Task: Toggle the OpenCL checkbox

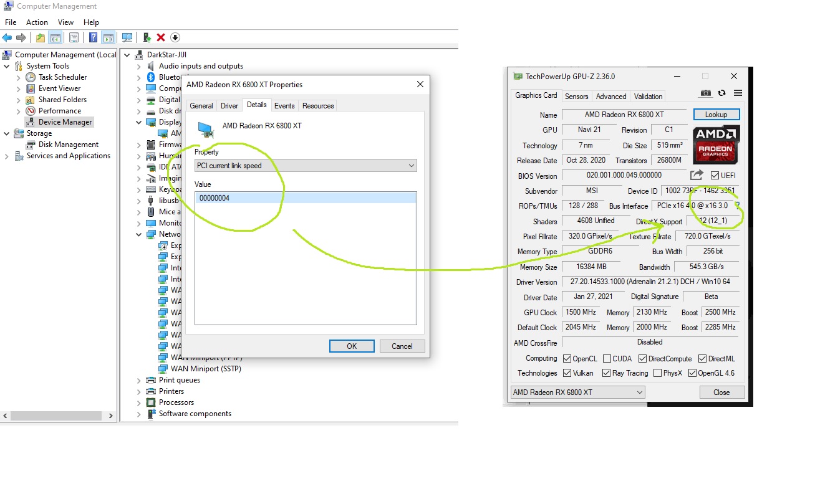Action: coord(567,359)
